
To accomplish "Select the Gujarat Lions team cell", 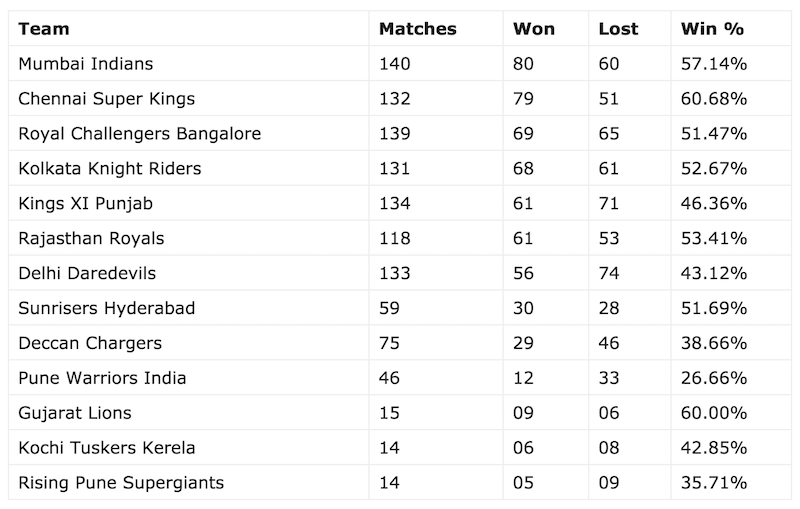I will (75, 414).
